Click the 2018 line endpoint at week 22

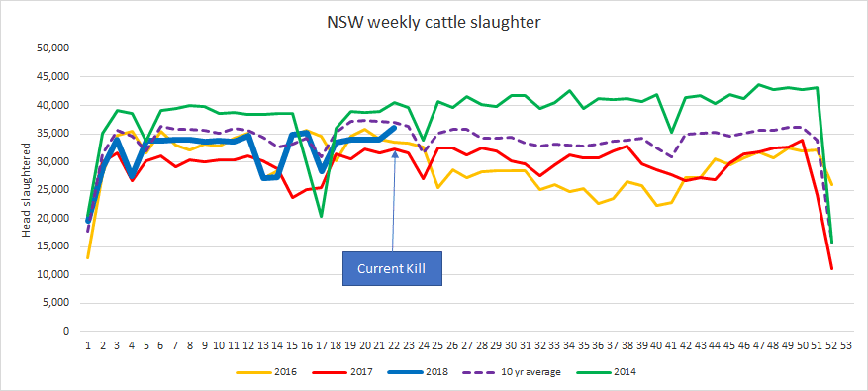point(394,127)
